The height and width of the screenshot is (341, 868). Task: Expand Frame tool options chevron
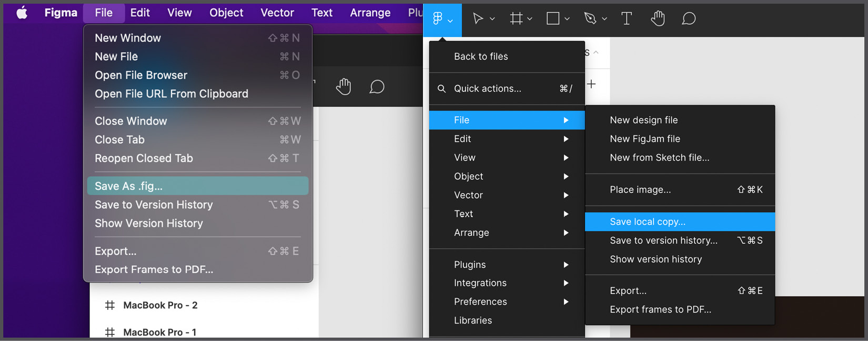tap(530, 19)
